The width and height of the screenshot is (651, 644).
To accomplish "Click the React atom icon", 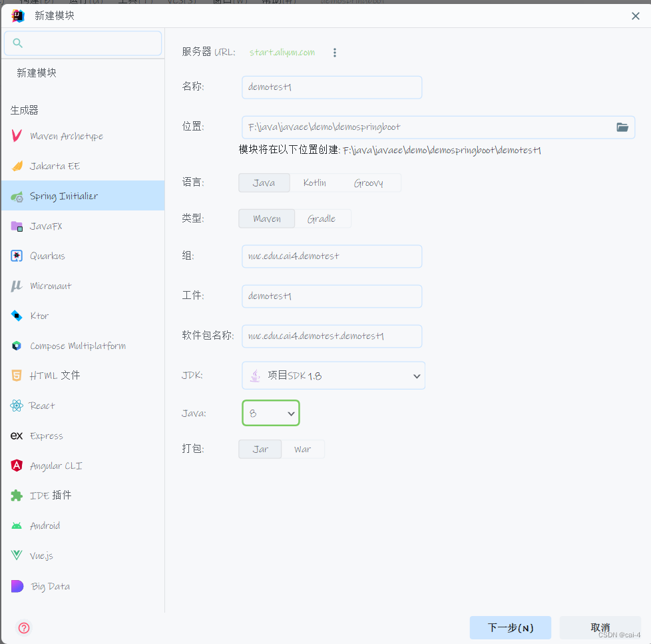I will (17, 406).
